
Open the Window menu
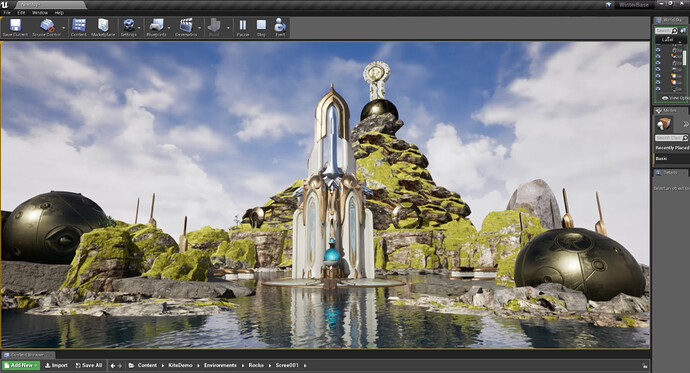point(40,13)
